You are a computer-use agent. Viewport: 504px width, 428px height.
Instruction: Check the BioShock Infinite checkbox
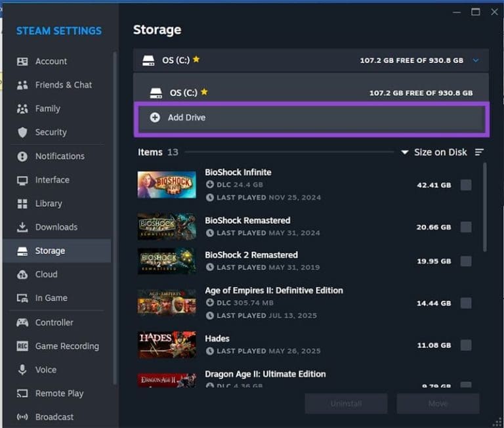(466, 185)
